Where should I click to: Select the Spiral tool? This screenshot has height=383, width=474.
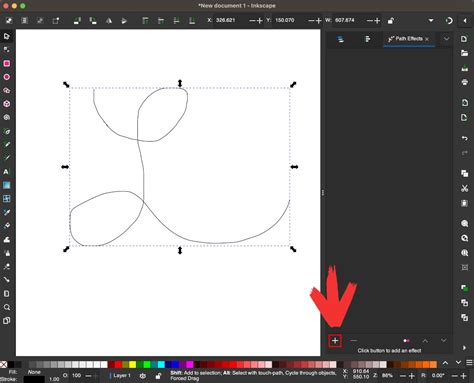point(7,117)
